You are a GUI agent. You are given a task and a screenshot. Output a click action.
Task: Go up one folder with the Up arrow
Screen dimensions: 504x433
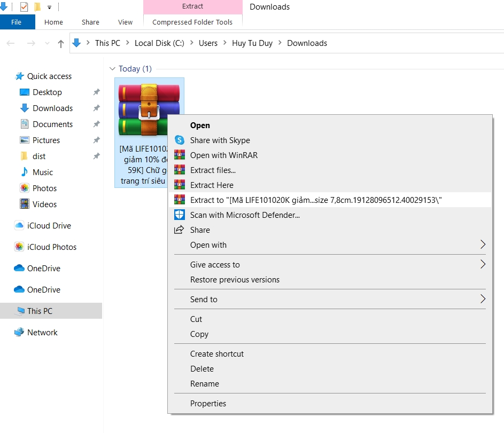[61, 44]
